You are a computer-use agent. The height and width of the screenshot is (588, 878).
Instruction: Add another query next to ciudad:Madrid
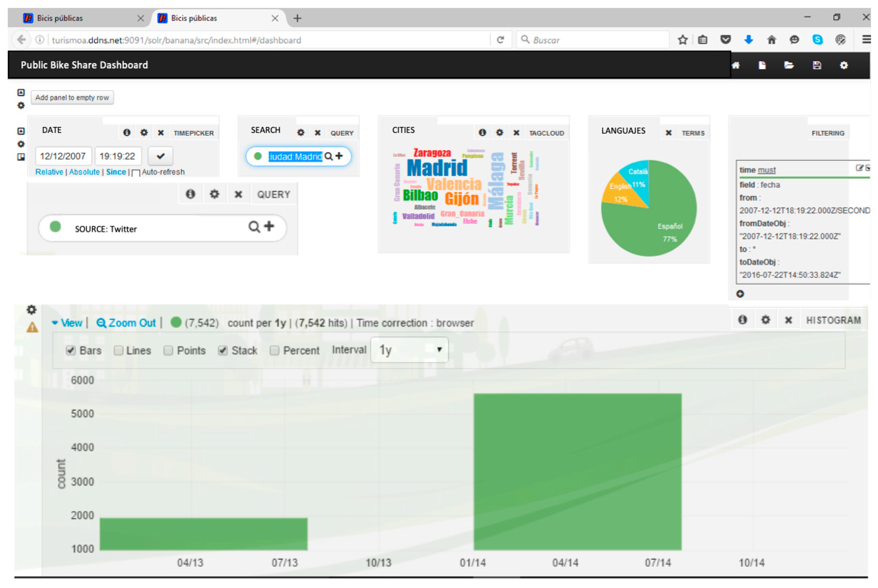[x=339, y=156]
